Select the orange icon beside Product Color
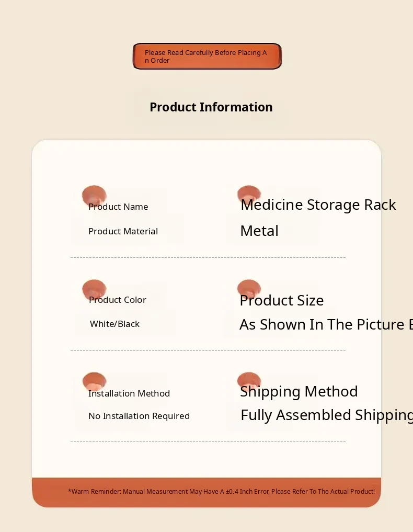The width and height of the screenshot is (413, 532). 94,289
